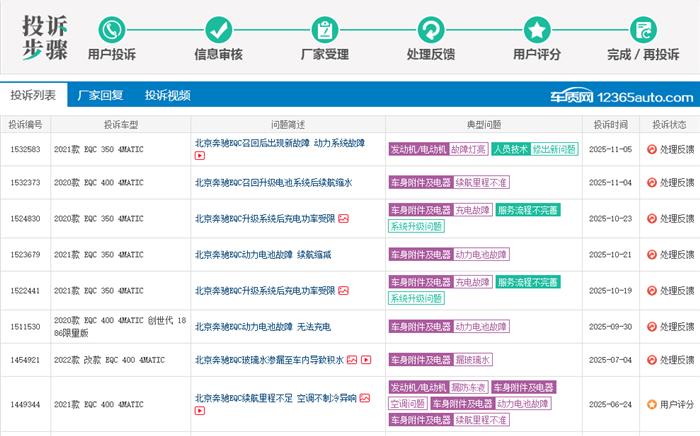
Task: Click the checkmark icon above 信息审核
Action: point(218,29)
